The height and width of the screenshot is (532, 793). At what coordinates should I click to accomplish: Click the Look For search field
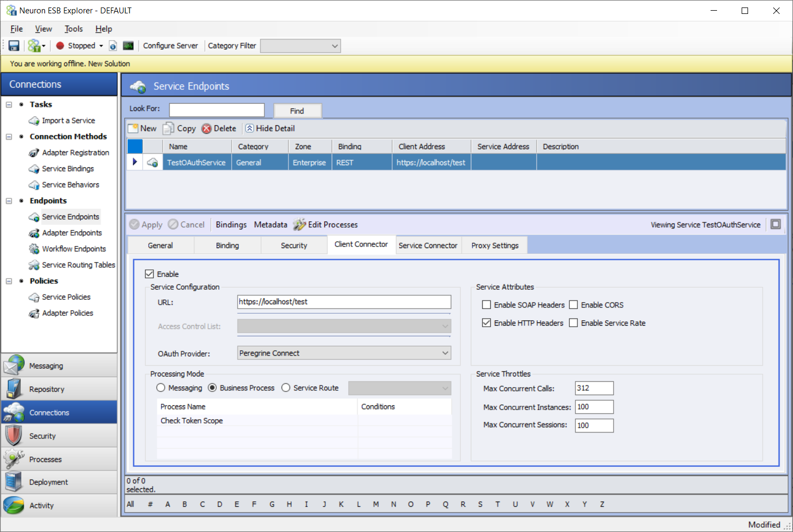coord(217,110)
